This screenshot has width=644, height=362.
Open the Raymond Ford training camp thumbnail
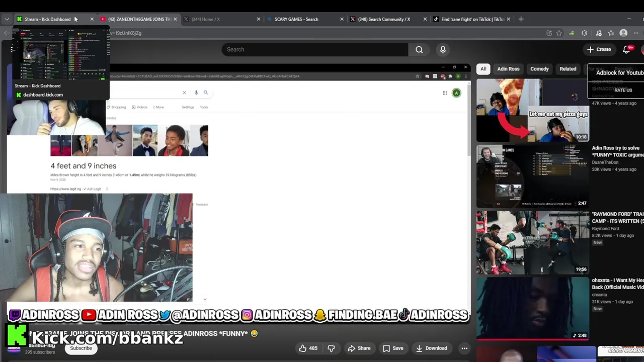[533, 242]
